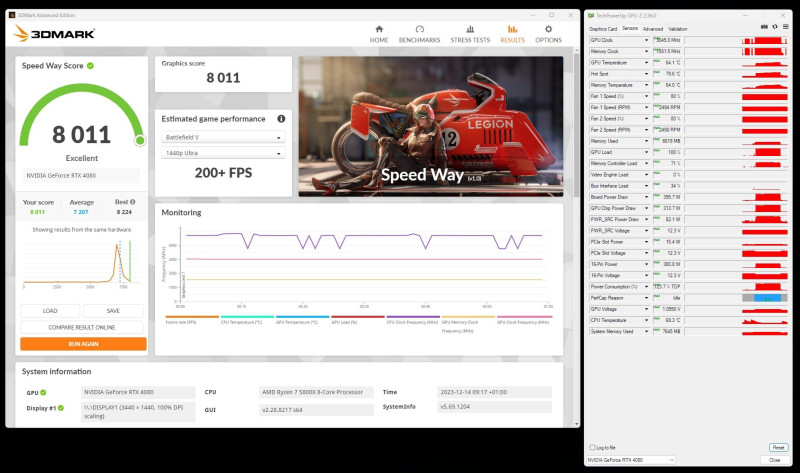Click 3DMark vertical scrollbar down arrow
This screenshot has height=473, width=800.
click(x=577, y=424)
